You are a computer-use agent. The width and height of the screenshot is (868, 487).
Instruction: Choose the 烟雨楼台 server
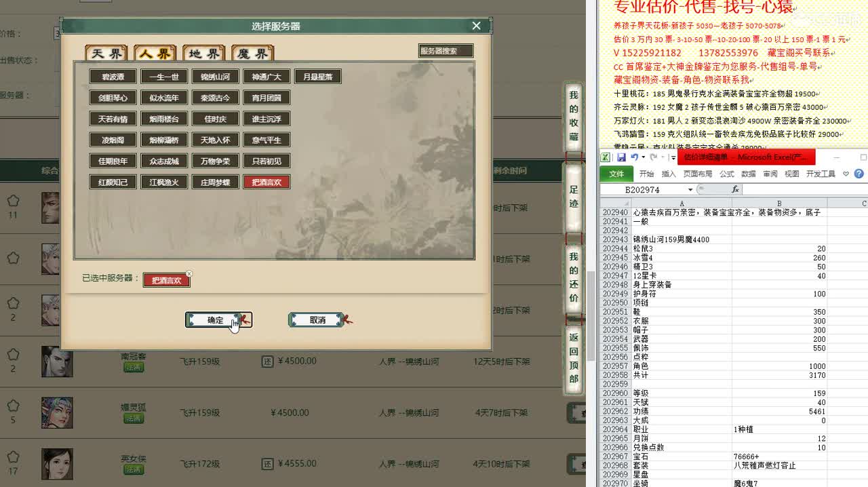164,119
